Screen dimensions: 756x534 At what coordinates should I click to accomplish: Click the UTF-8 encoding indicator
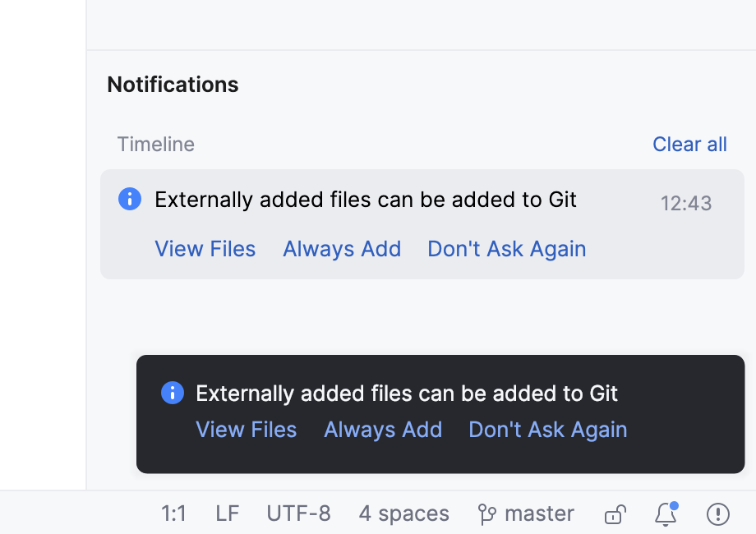point(299,513)
